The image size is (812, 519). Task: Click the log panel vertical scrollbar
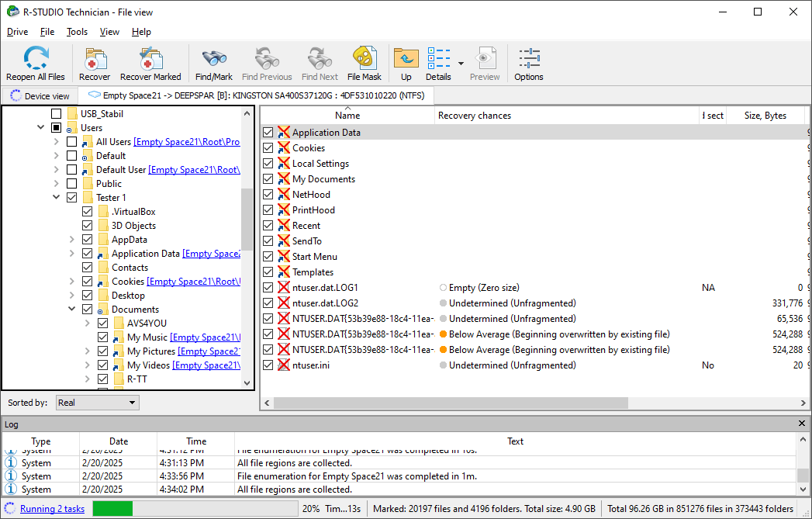802,475
